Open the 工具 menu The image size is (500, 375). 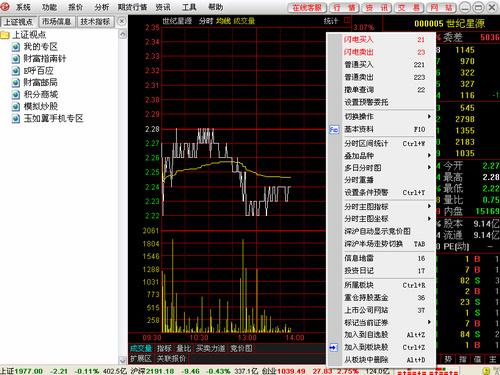click(x=189, y=7)
